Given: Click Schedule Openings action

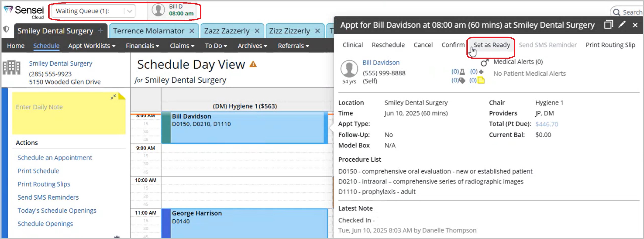Looking at the screenshot, I should click(x=45, y=224).
